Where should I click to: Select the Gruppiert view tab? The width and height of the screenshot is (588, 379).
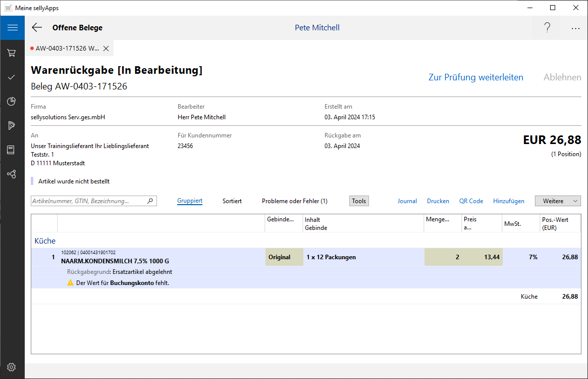190,201
